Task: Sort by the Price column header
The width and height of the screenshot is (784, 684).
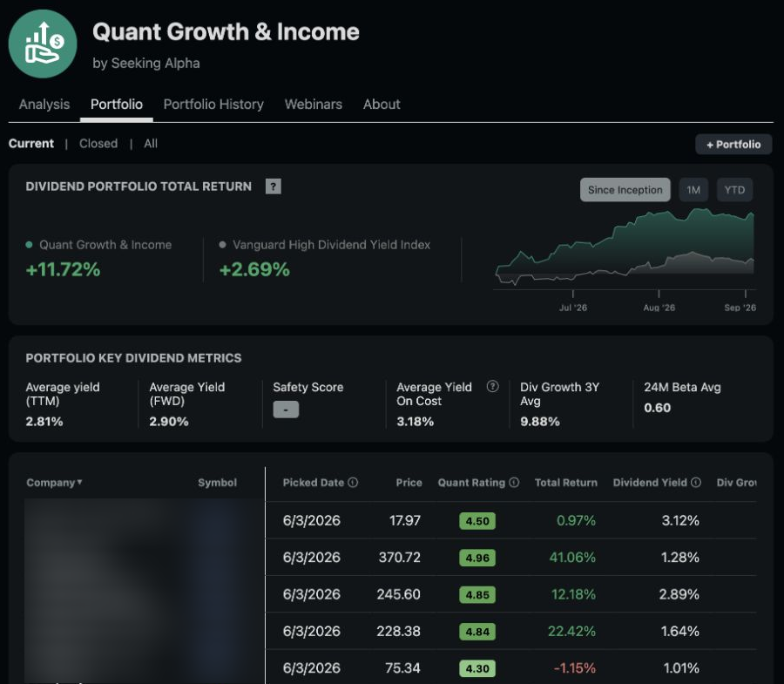Action: pos(409,483)
